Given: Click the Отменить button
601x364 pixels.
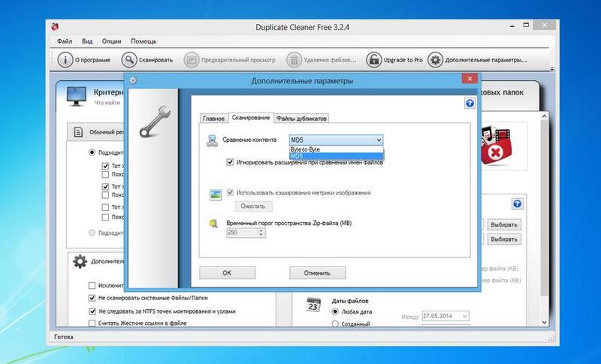Looking at the screenshot, I should tap(317, 273).
